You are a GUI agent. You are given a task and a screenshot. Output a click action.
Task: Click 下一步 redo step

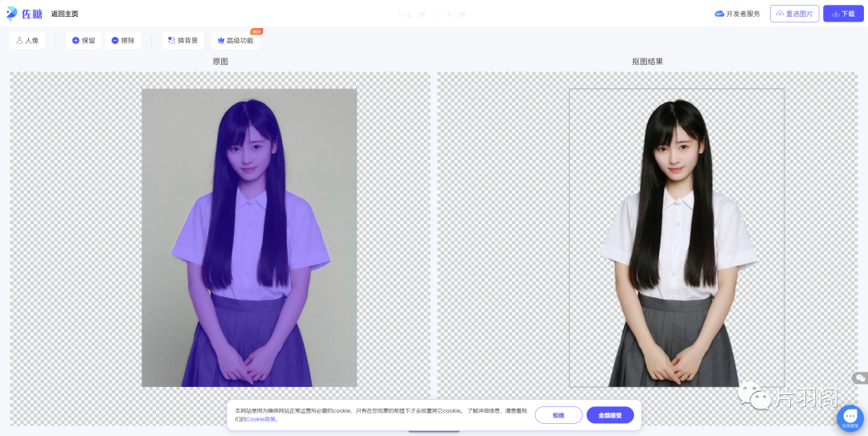[452, 14]
